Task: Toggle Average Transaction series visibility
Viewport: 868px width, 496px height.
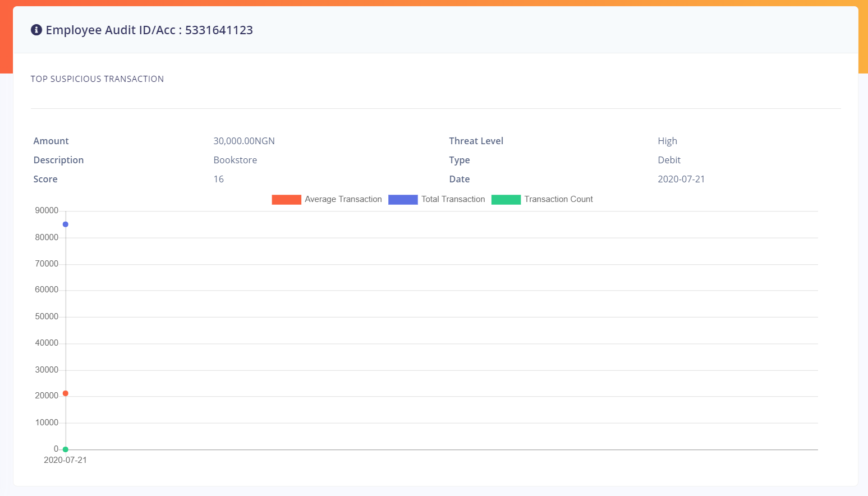Action: pos(327,199)
